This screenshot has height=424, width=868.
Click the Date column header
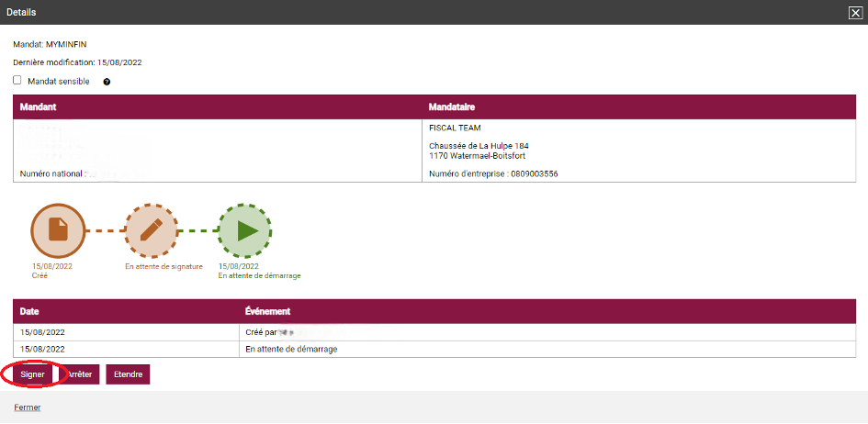pyautogui.click(x=29, y=311)
